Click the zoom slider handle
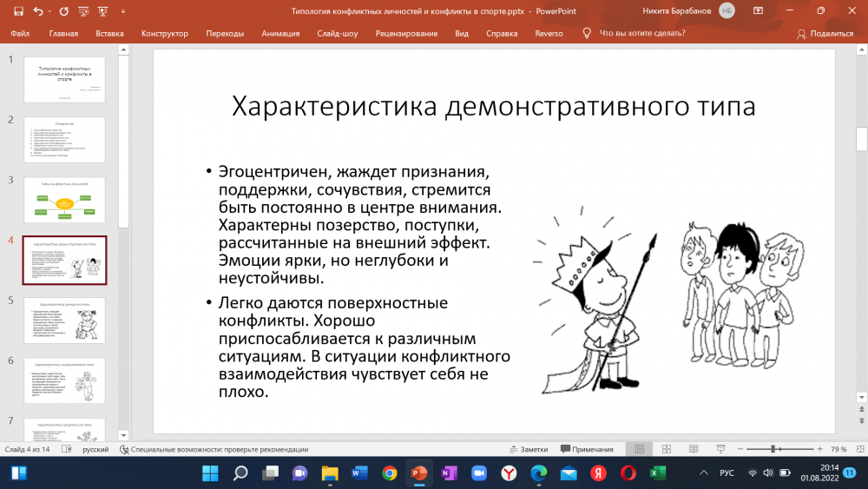 (773, 449)
